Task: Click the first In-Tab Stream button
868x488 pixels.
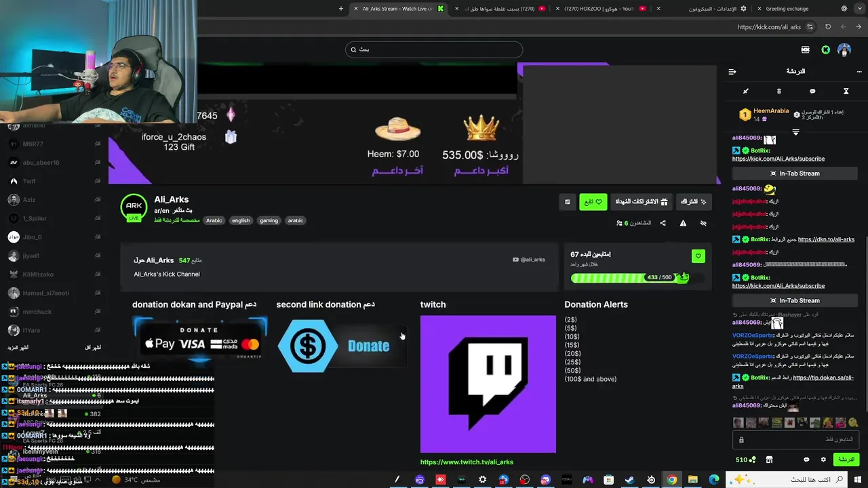Action: click(795, 174)
